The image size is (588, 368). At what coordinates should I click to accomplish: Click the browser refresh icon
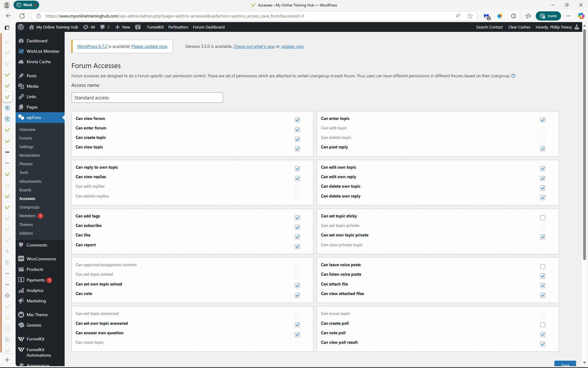click(x=22, y=16)
